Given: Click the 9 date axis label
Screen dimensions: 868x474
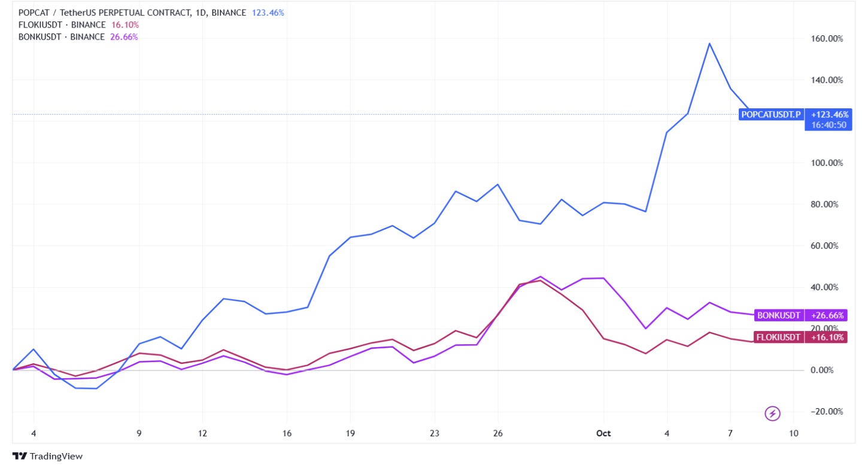Looking at the screenshot, I should click(139, 433).
